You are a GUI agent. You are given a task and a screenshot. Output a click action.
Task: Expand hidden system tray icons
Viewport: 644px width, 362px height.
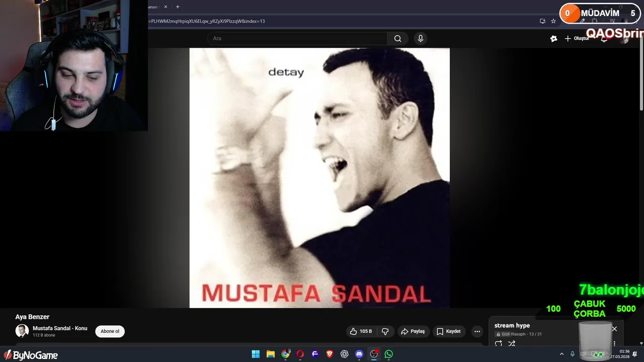pos(561,354)
